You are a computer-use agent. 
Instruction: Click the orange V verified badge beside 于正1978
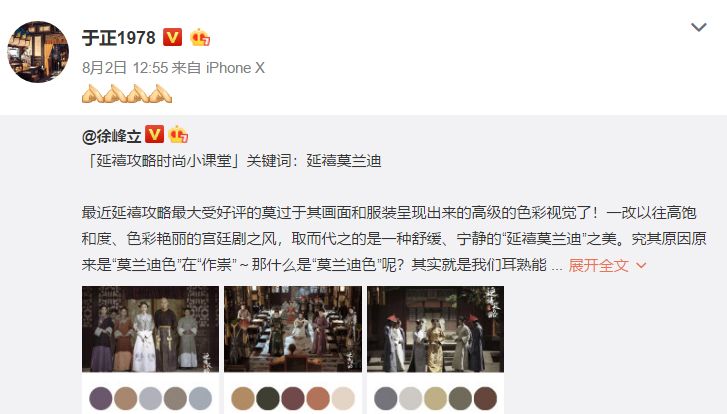pos(172,37)
